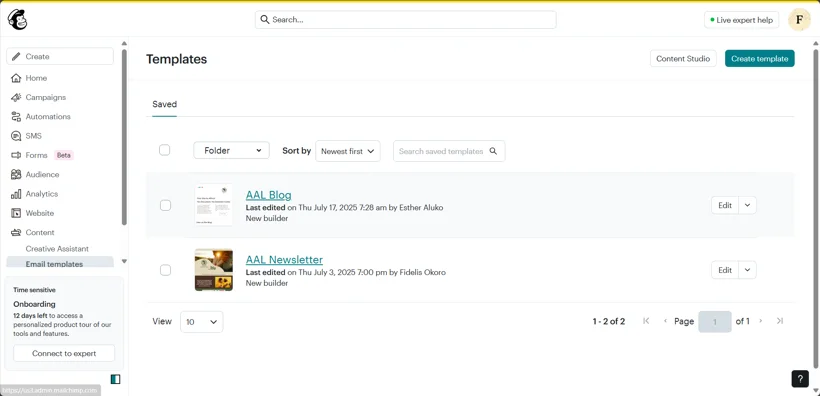Click the Mailchimp Freddie logo
Viewport: 820px width, 396px height.
(17, 20)
